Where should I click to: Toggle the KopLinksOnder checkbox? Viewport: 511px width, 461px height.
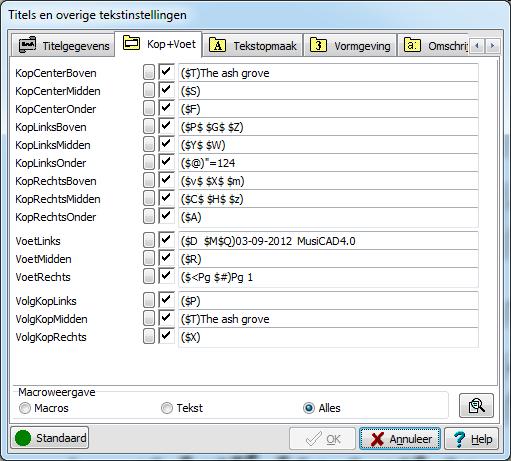coord(166,162)
